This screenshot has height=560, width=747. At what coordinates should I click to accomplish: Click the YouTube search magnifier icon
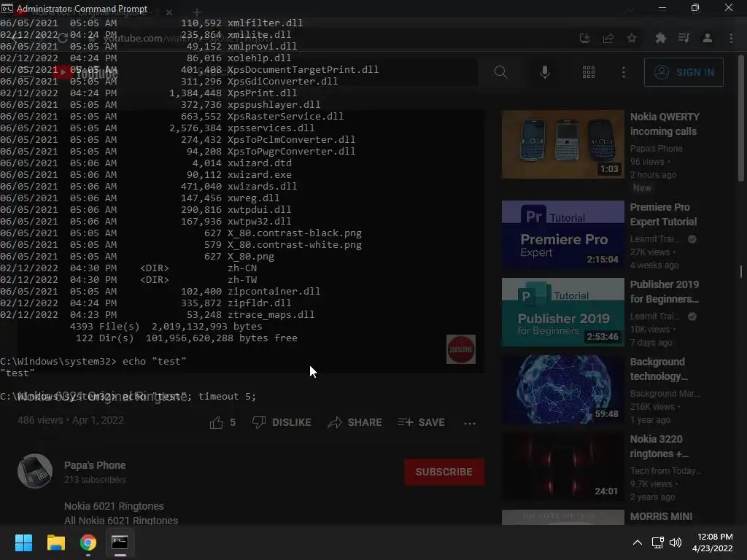click(500, 72)
